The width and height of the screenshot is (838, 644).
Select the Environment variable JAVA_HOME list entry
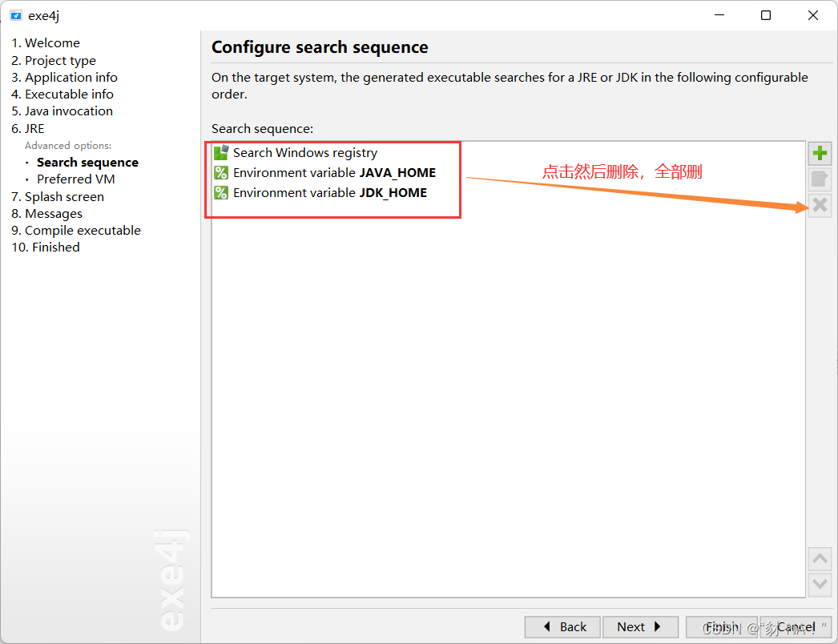click(334, 172)
